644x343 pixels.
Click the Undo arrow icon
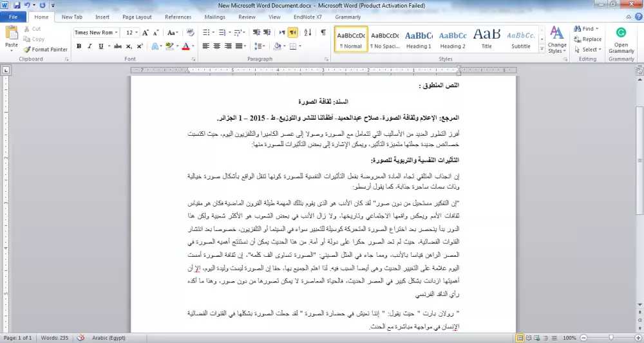(27, 5)
